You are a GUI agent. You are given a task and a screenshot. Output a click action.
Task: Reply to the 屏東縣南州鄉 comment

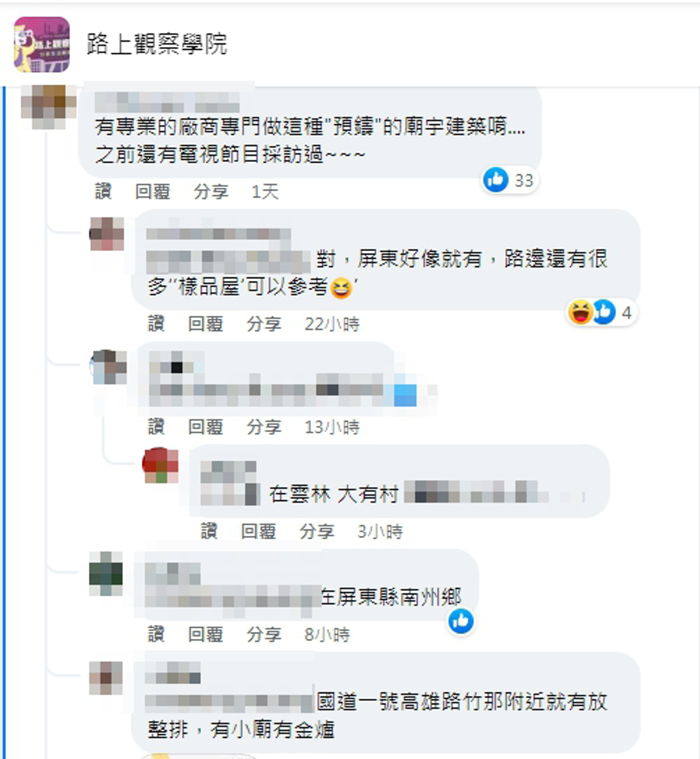tap(206, 634)
